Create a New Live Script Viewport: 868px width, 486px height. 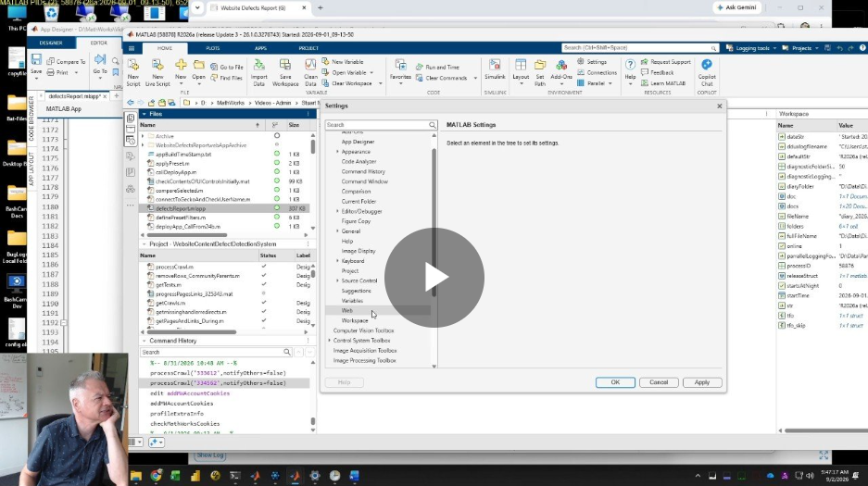pyautogui.click(x=157, y=73)
